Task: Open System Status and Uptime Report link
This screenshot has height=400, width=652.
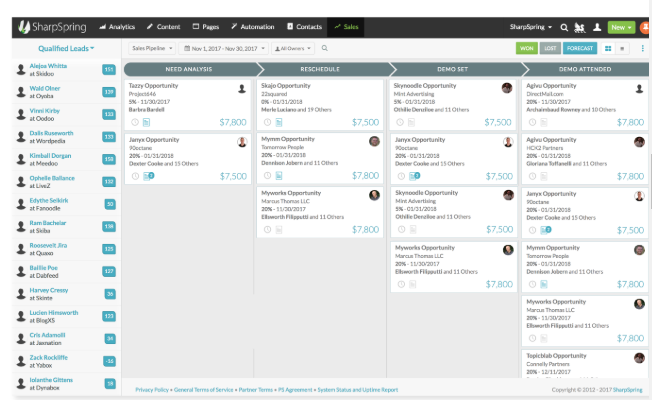Action: pyautogui.click(x=358, y=390)
